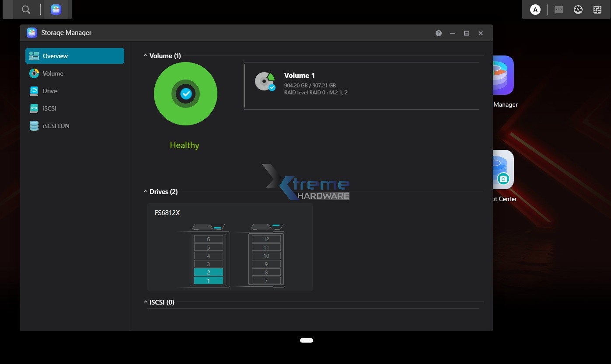The width and height of the screenshot is (611, 364).
Task: Collapse the Drives (2) section
Action: 146,192
